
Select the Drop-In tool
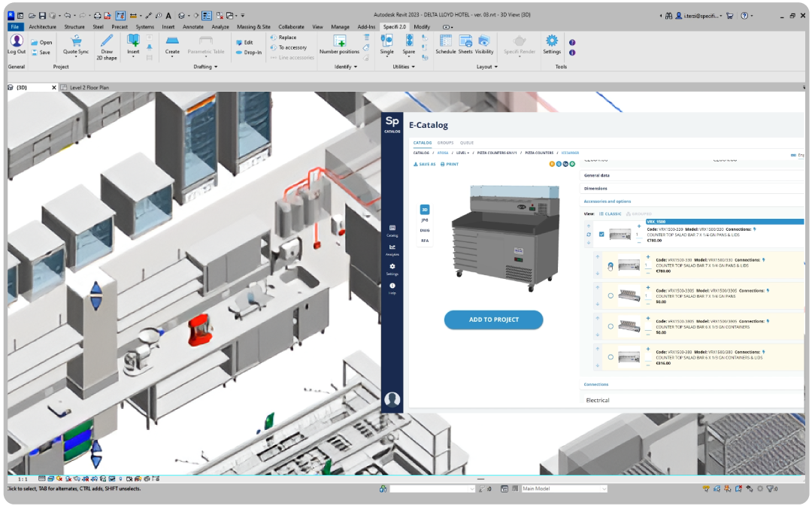click(x=249, y=53)
